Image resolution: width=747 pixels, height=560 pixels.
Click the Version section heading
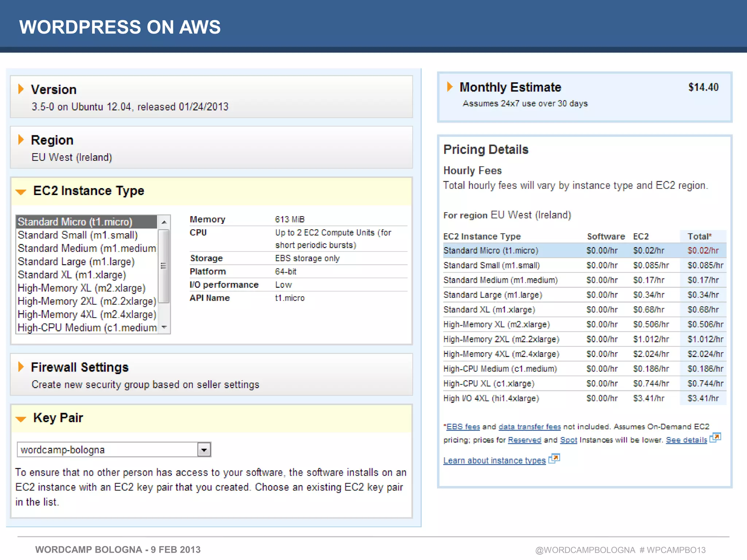click(x=54, y=89)
